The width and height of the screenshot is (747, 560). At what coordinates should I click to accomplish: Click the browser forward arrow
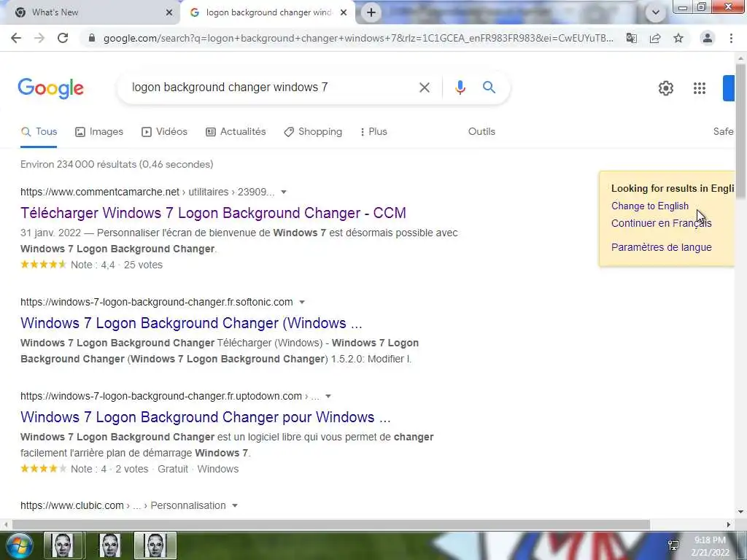[39, 38]
